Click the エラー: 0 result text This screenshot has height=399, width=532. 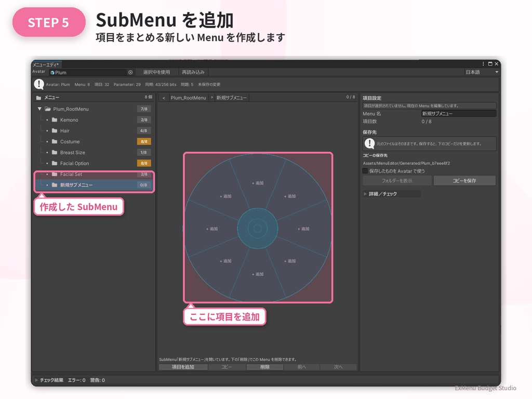coord(77,380)
